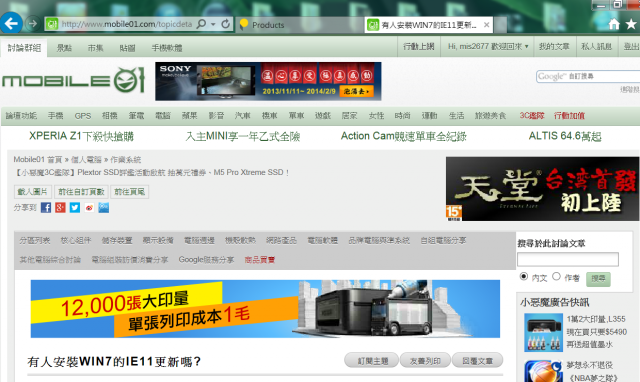The height and width of the screenshot is (382, 640).
Task: Refresh the page with the reload icon
Action: click(225, 24)
